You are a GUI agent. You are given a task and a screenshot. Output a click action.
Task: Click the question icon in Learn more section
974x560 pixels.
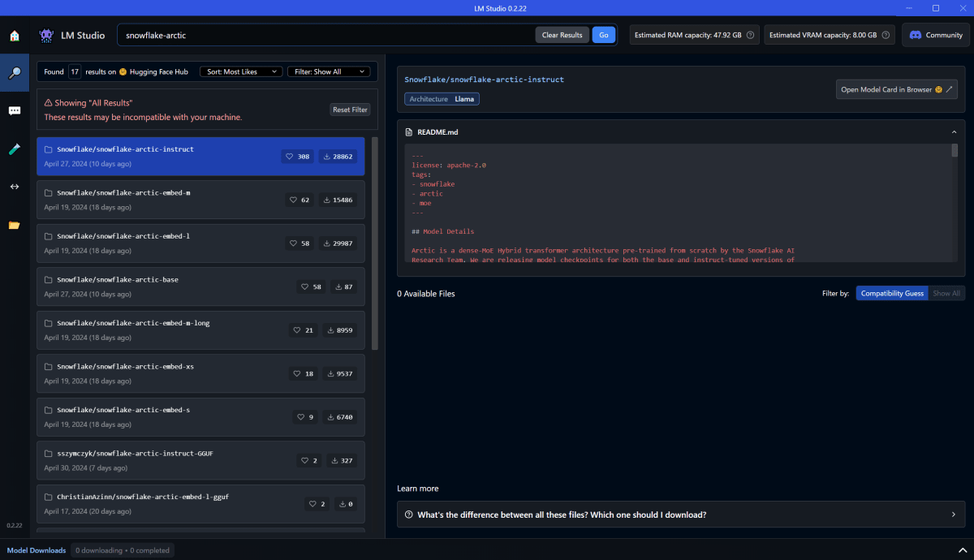pyautogui.click(x=409, y=515)
